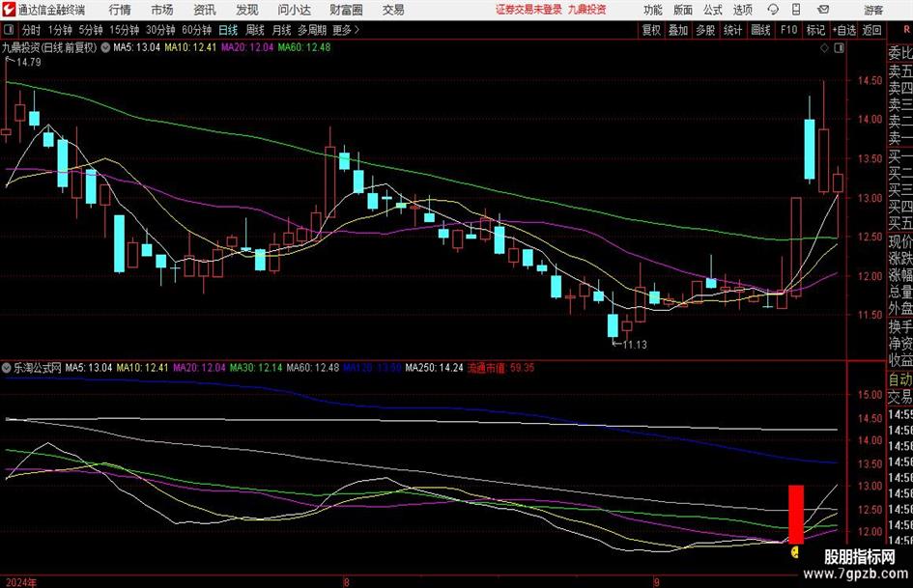Click the 通达信 red logo icon
This screenshot has height=588, width=913.
(x=9, y=10)
